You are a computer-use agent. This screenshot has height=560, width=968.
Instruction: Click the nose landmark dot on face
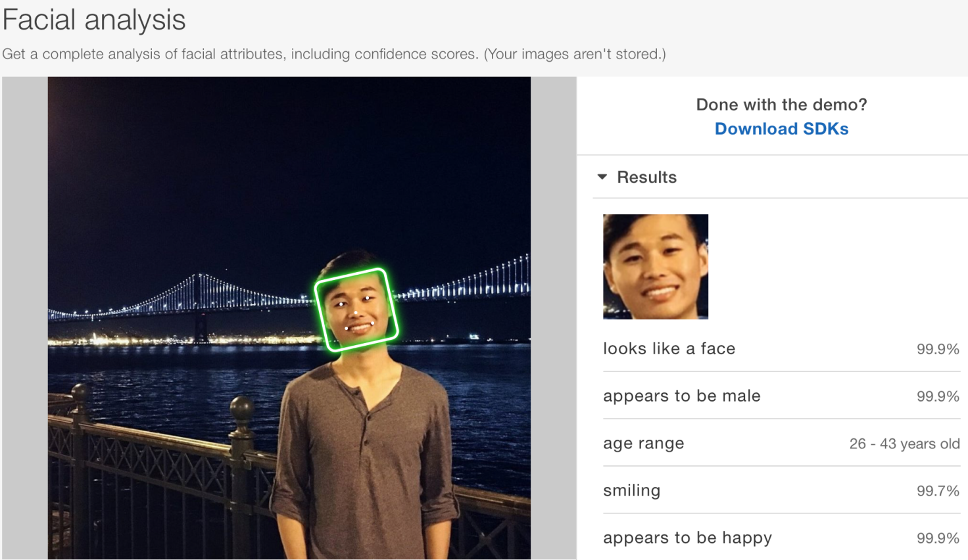pyautogui.click(x=356, y=313)
